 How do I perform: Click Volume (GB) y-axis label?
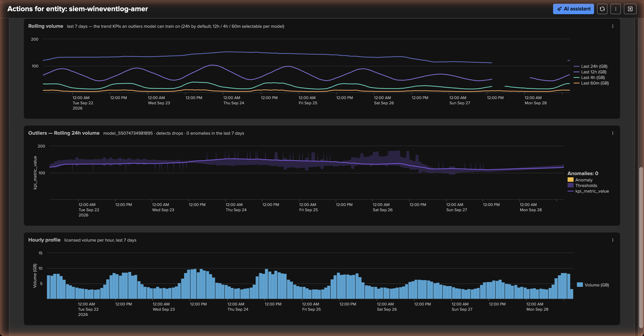click(x=35, y=276)
